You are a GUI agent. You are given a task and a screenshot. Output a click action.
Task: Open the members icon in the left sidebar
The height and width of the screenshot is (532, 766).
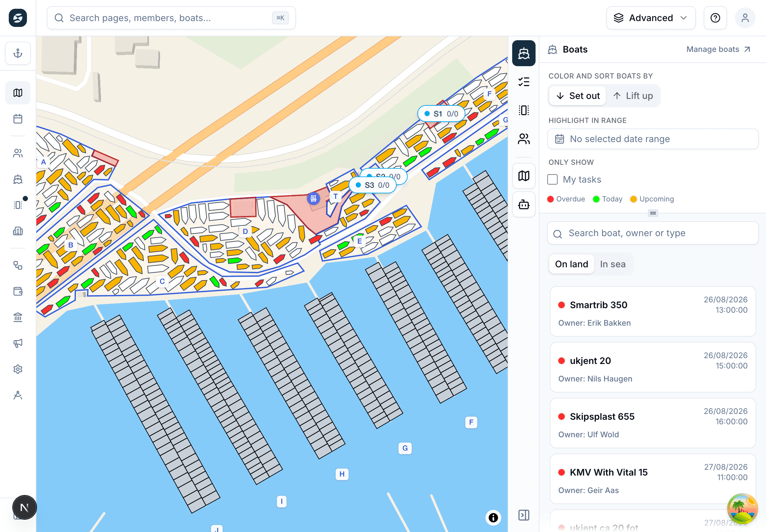click(18, 153)
